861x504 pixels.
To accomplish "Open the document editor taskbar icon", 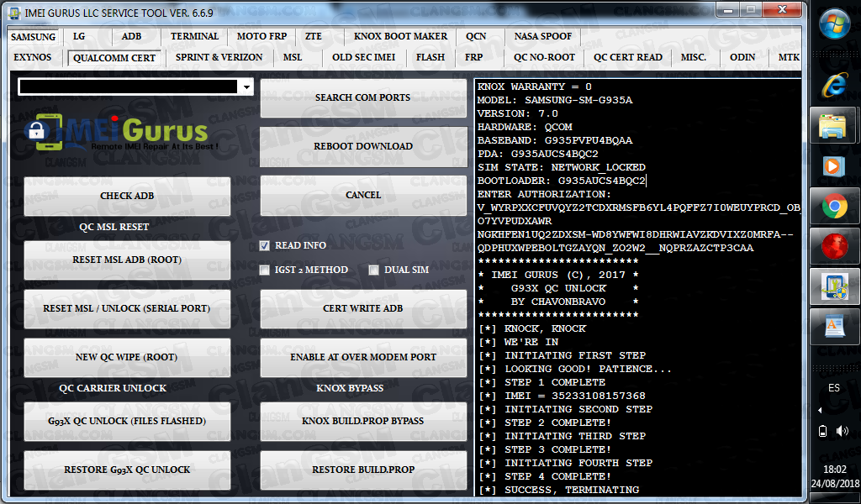I will pos(834,327).
